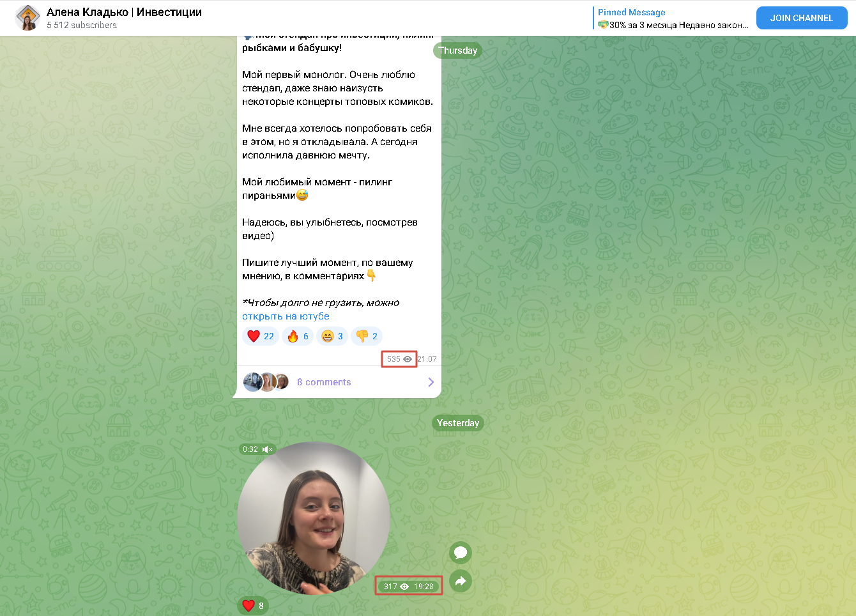
Task: Click text 'Пишите лучший момент, по вашему'
Action: point(327,263)
